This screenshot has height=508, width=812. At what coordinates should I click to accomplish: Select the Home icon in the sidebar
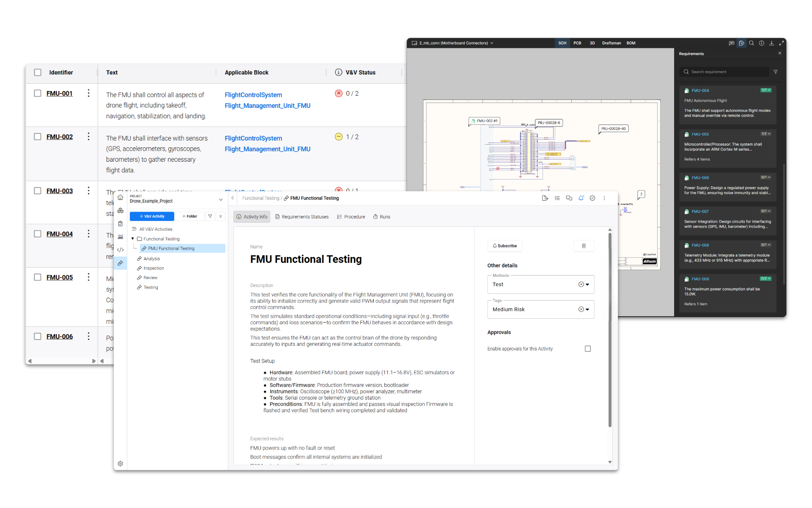coord(121,197)
